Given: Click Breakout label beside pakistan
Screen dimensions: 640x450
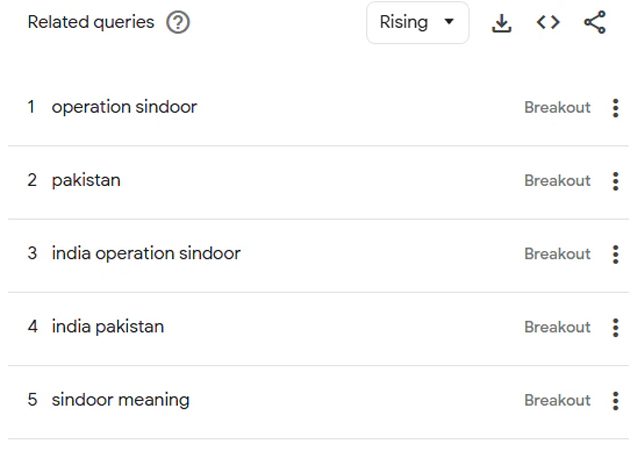Looking at the screenshot, I should pos(557,180).
